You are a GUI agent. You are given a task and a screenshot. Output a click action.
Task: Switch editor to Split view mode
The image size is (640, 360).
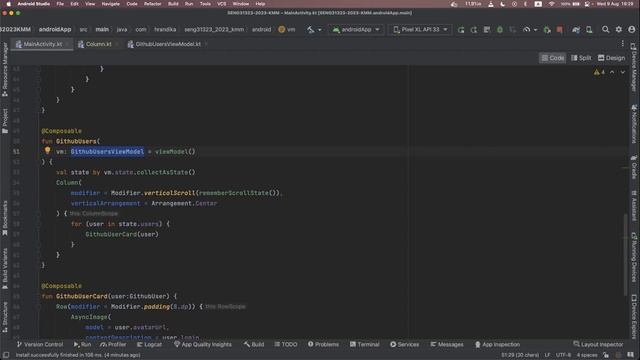(581, 58)
